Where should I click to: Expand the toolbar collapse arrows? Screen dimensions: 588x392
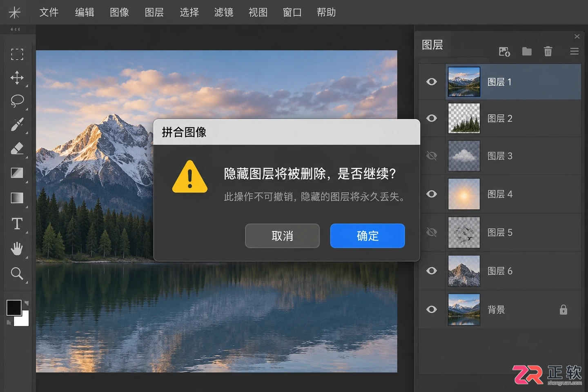click(x=15, y=29)
